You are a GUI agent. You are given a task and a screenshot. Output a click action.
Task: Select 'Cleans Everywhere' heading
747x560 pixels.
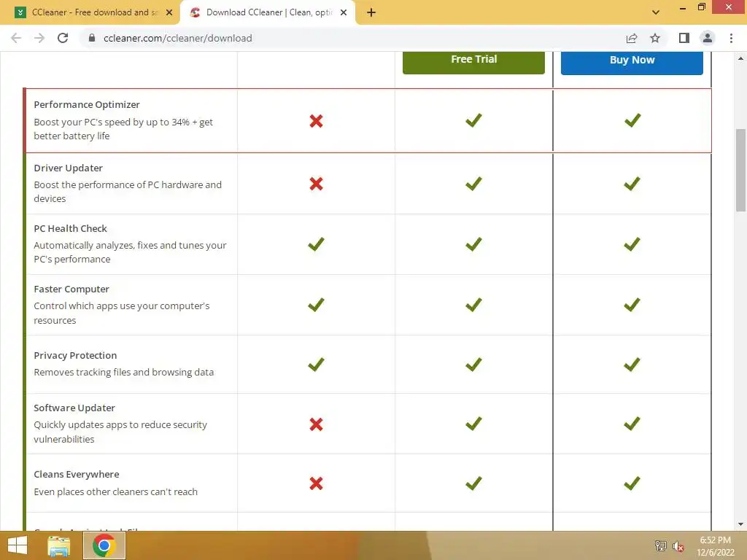77,475
